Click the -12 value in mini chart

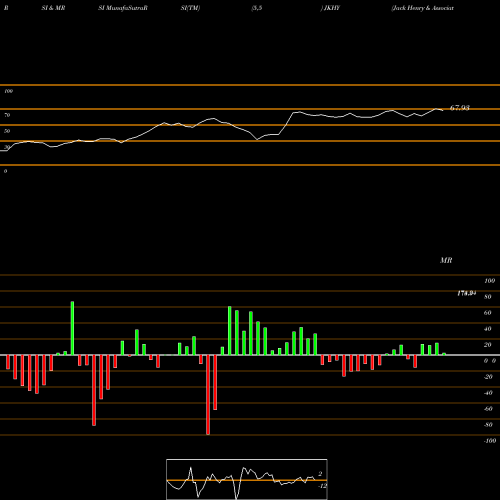click(322, 486)
